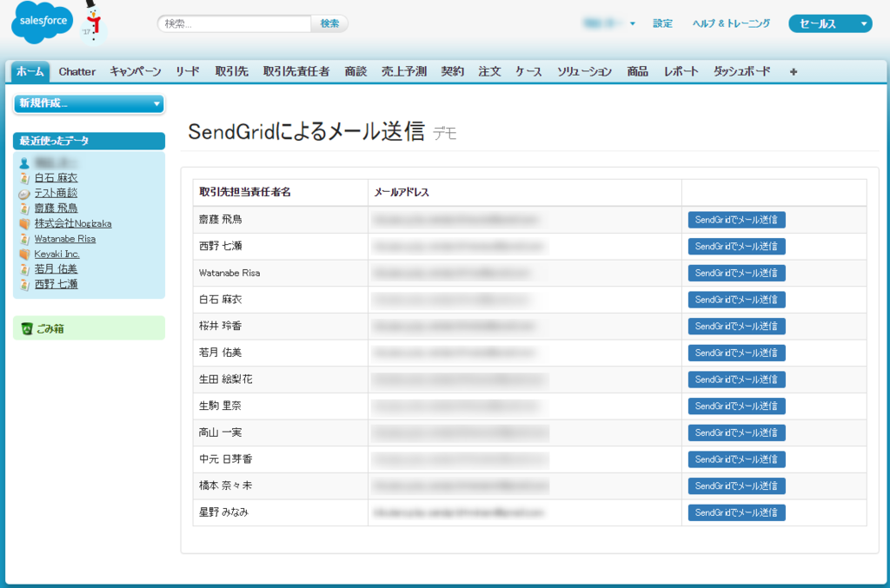This screenshot has width=890, height=588.
Task: Click contact icon beside 白石 麻衣 in sidebar
Action: click(x=24, y=178)
